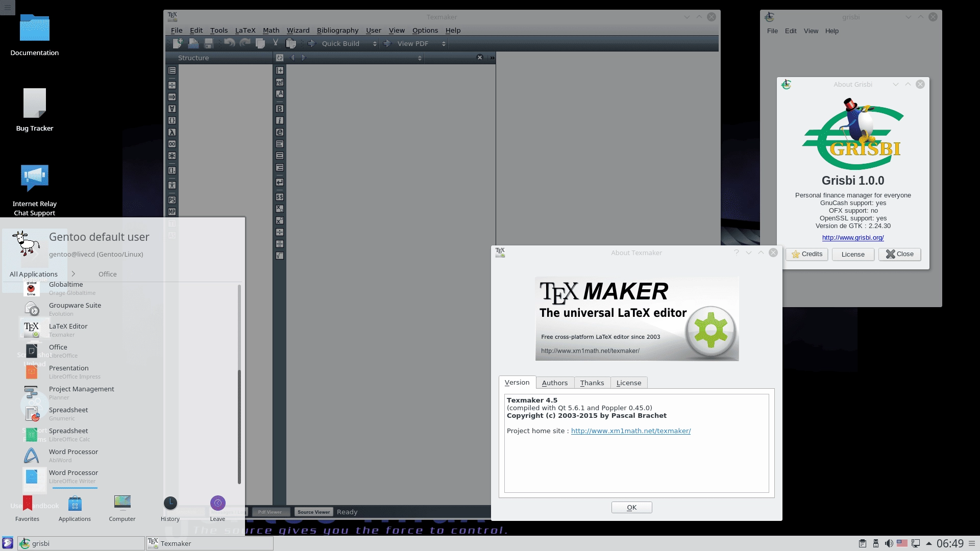Switch to License tab in About Texmaker

click(x=629, y=383)
